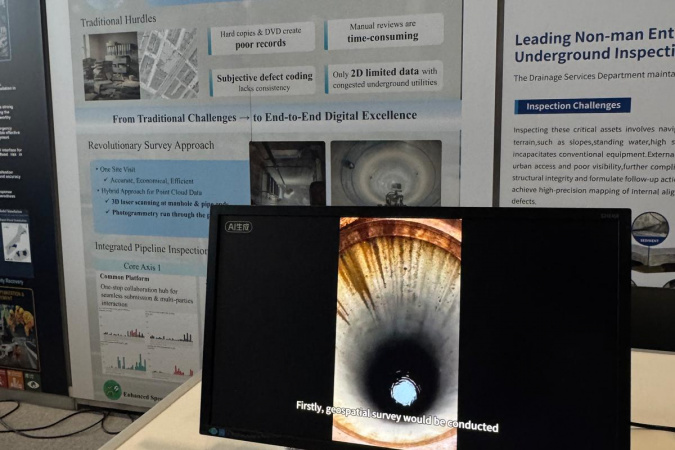The image size is (675, 450).
Task: Click the 'Revolutionary Survey Approach' heading
Action: click(x=151, y=145)
